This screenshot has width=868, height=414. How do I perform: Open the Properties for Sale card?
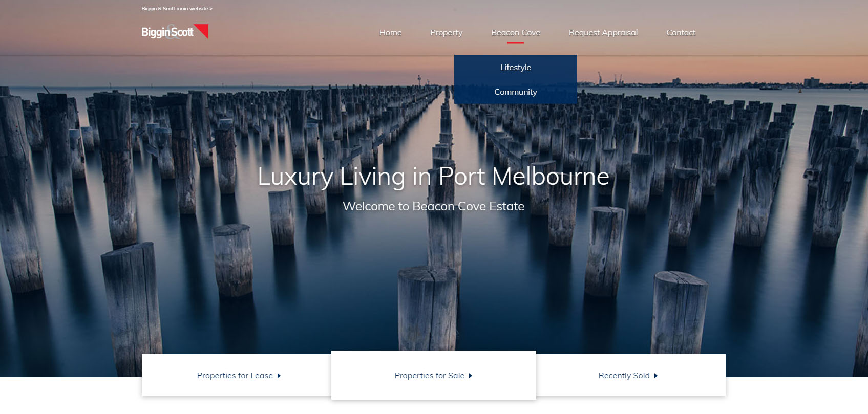434,375
